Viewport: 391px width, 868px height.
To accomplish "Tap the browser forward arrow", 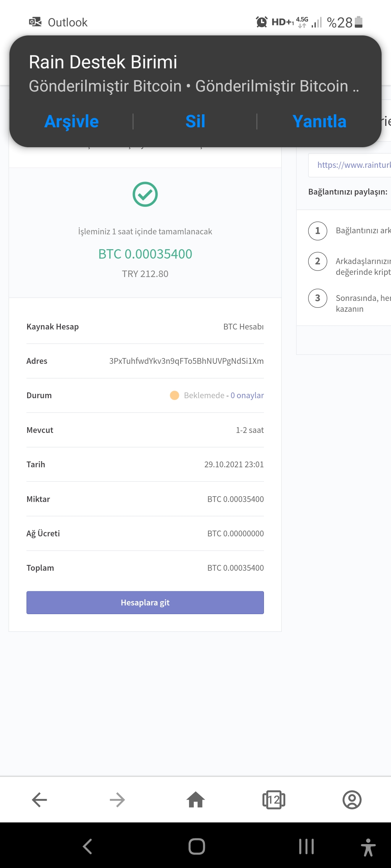I will [x=117, y=800].
